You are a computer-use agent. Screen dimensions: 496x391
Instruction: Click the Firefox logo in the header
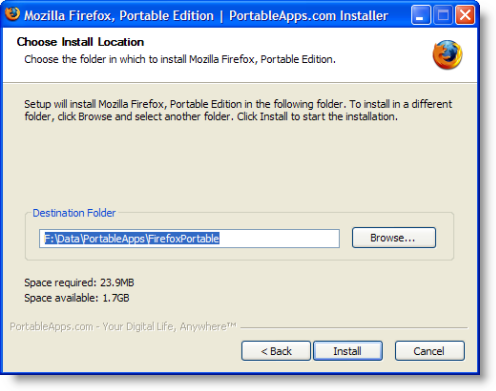pos(447,55)
